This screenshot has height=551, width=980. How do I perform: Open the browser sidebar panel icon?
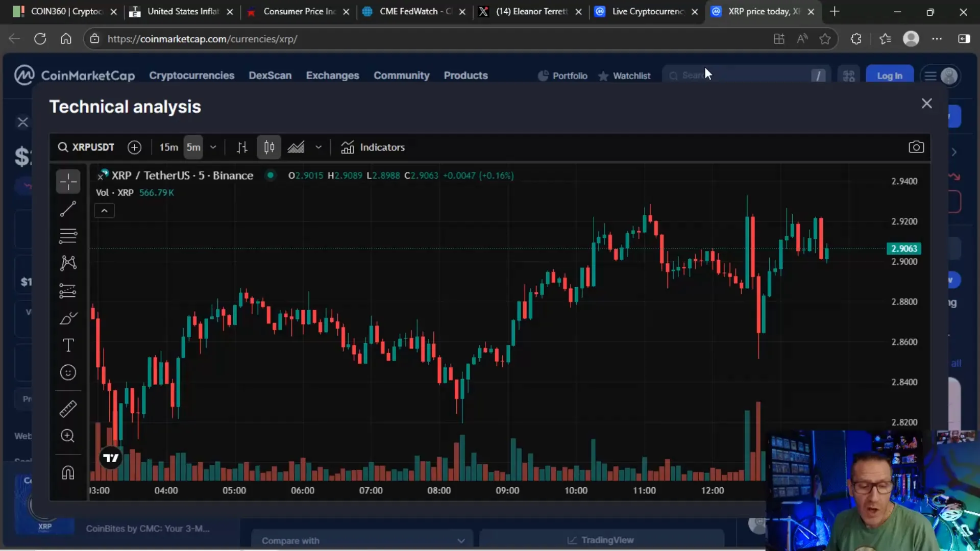[964, 39]
